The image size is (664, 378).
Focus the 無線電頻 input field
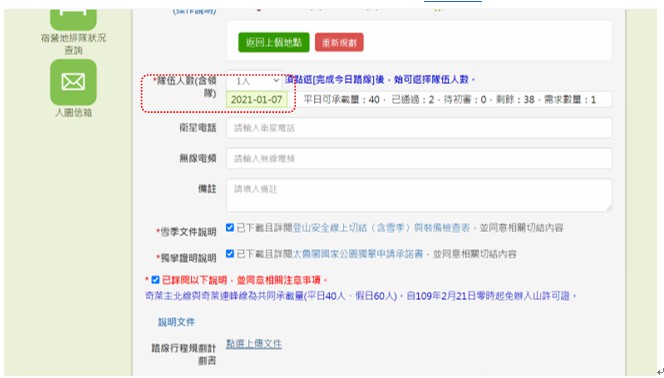coord(419,158)
